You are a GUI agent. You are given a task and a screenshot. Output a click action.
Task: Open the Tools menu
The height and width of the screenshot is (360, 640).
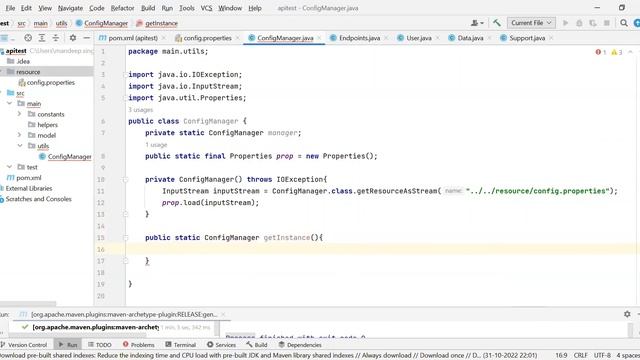[187, 8]
